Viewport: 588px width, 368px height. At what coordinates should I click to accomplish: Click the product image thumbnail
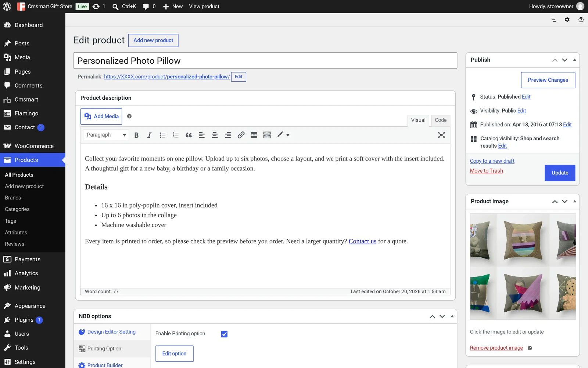(523, 266)
